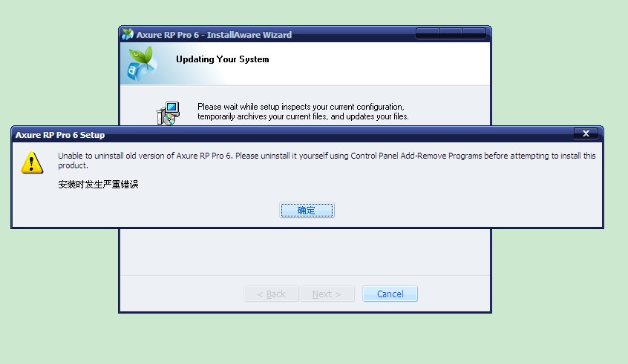628x364 pixels.
Task: Click the 'Updating Your System' heading
Action: pyautogui.click(x=222, y=59)
